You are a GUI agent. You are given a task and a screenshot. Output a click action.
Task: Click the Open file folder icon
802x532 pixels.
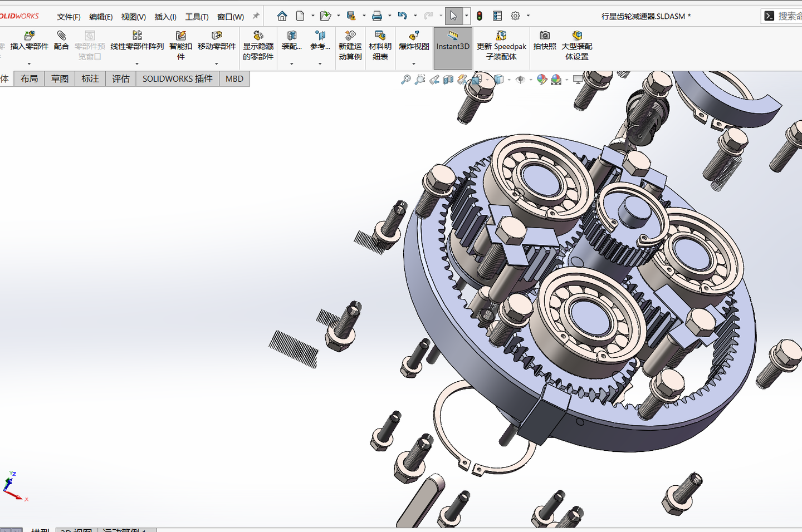[x=325, y=16]
